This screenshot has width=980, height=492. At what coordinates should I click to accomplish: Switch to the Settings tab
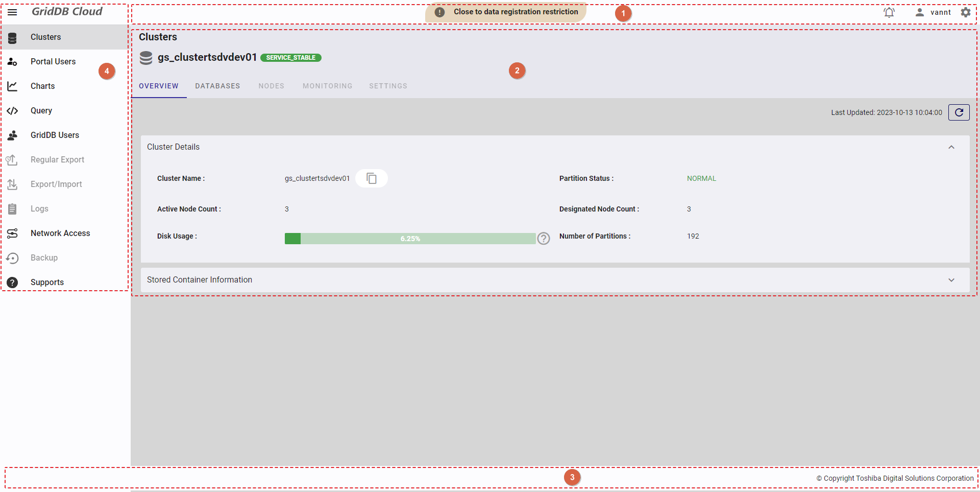tap(388, 86)
